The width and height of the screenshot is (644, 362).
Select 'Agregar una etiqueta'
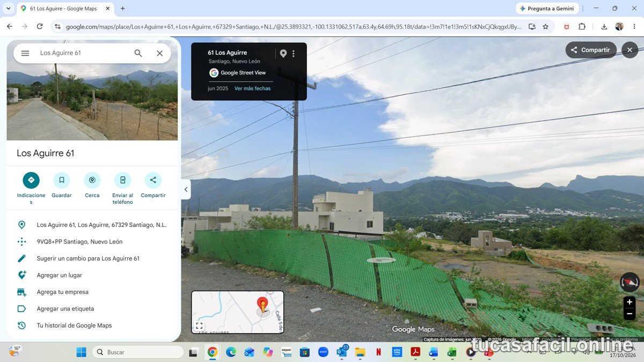click(x=92, y=309)
